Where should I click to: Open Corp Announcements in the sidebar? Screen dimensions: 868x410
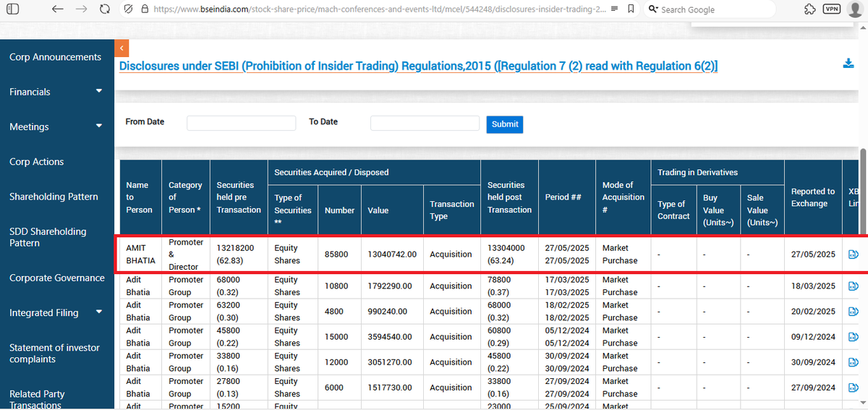tap(55, 57)
